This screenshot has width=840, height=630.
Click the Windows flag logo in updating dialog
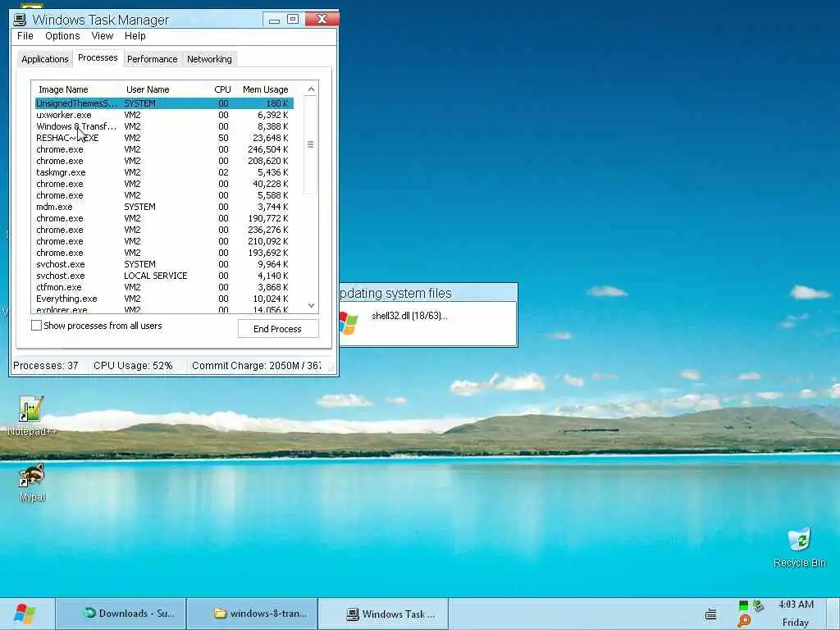[348, 323]
